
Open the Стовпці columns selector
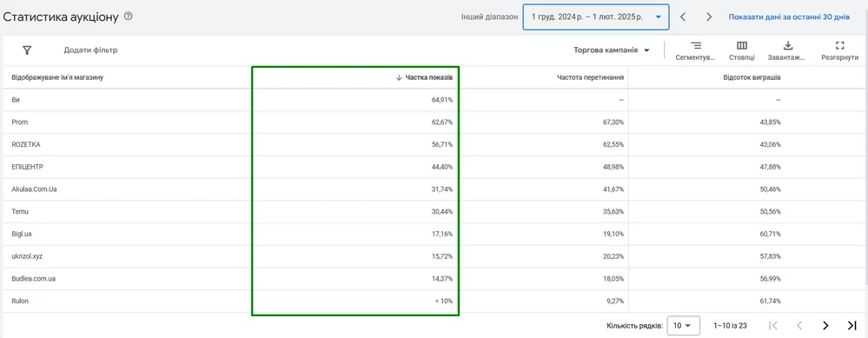tap(742, 50)
